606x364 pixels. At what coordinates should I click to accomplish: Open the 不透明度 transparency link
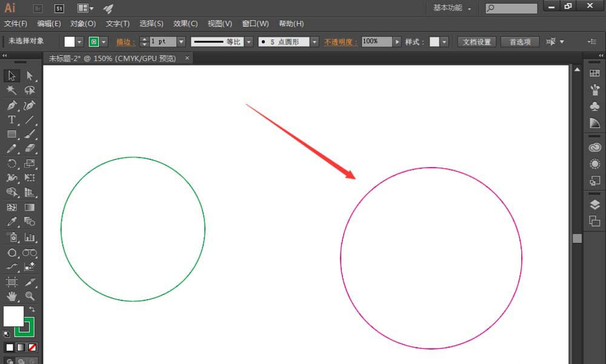[340, 42]
